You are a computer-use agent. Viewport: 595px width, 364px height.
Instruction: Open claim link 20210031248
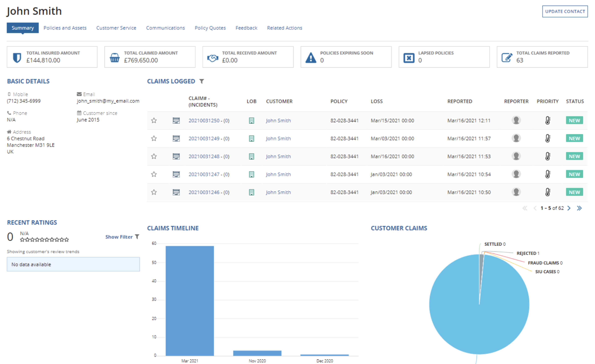[204, 156]
